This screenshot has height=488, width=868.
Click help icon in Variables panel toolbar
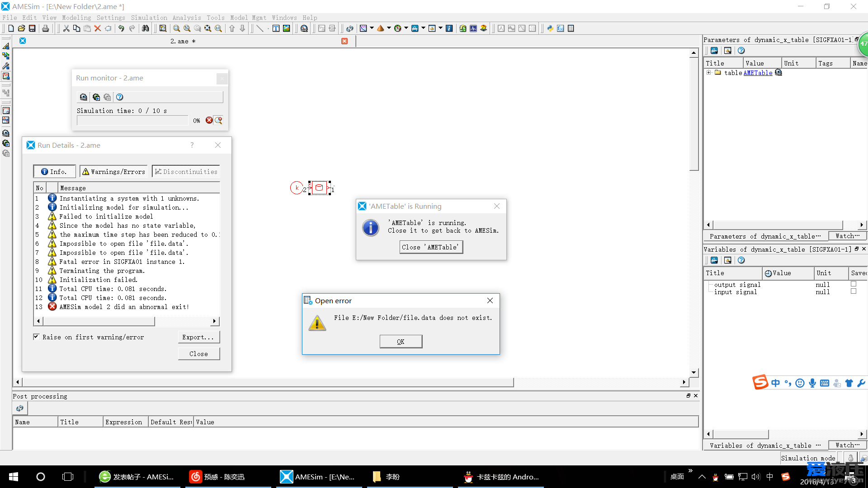point(741,260)
